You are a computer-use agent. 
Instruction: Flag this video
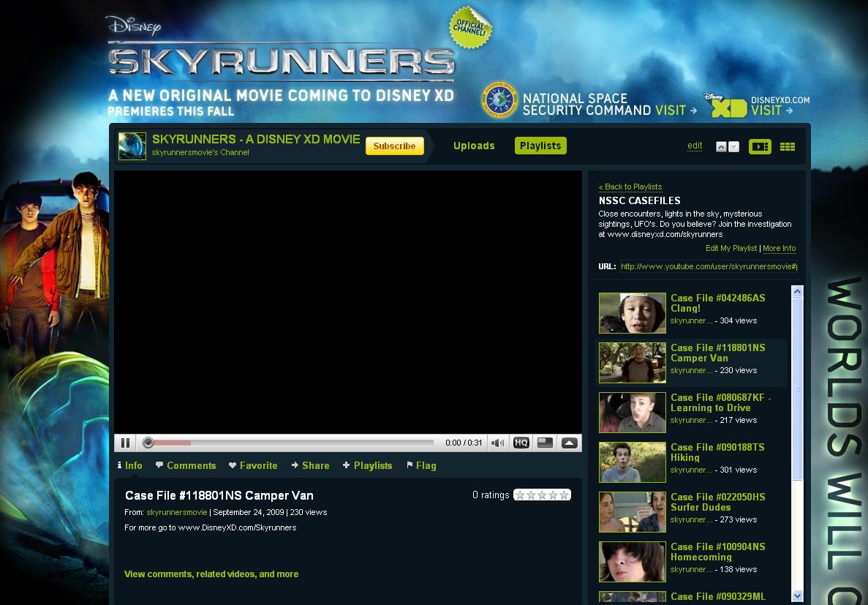click(421, 465)
